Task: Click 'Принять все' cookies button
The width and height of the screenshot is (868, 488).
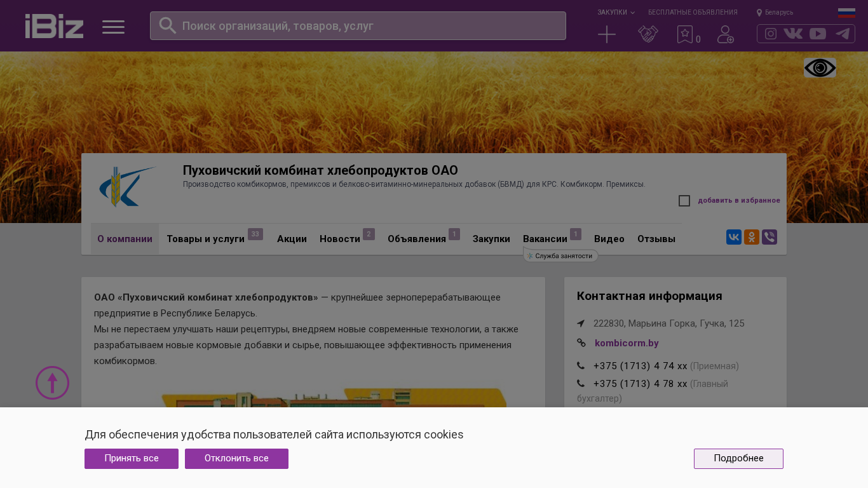Action: tap(132, 459)
